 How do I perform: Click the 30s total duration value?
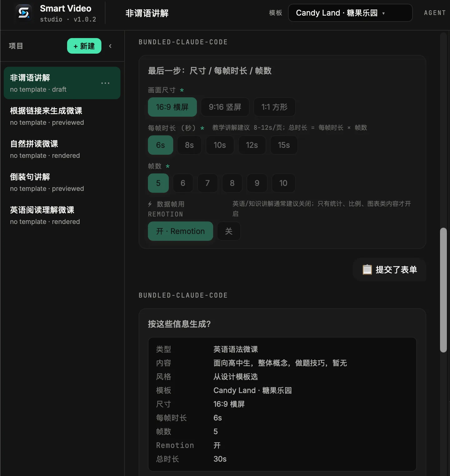click(x=220, y=459)
